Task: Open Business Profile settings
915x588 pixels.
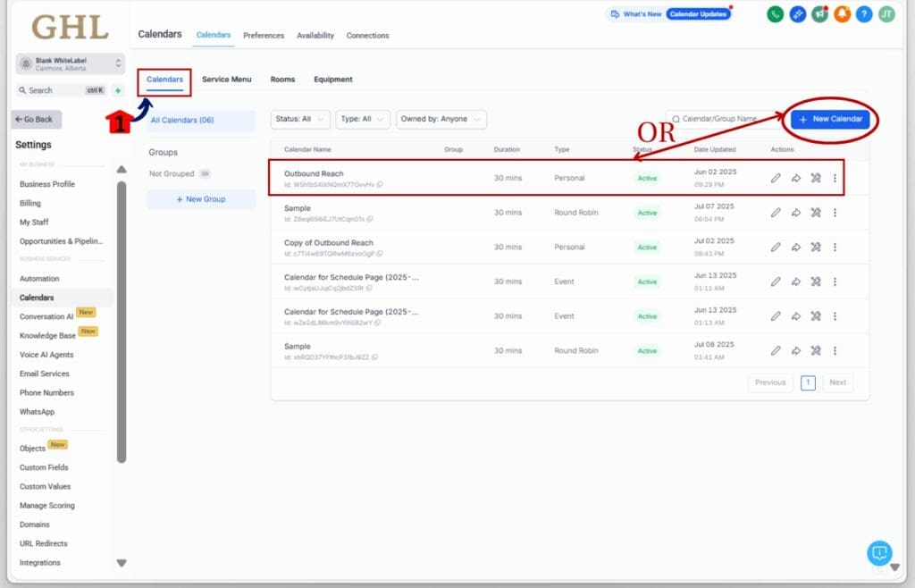Action: [x=47, y=184]
